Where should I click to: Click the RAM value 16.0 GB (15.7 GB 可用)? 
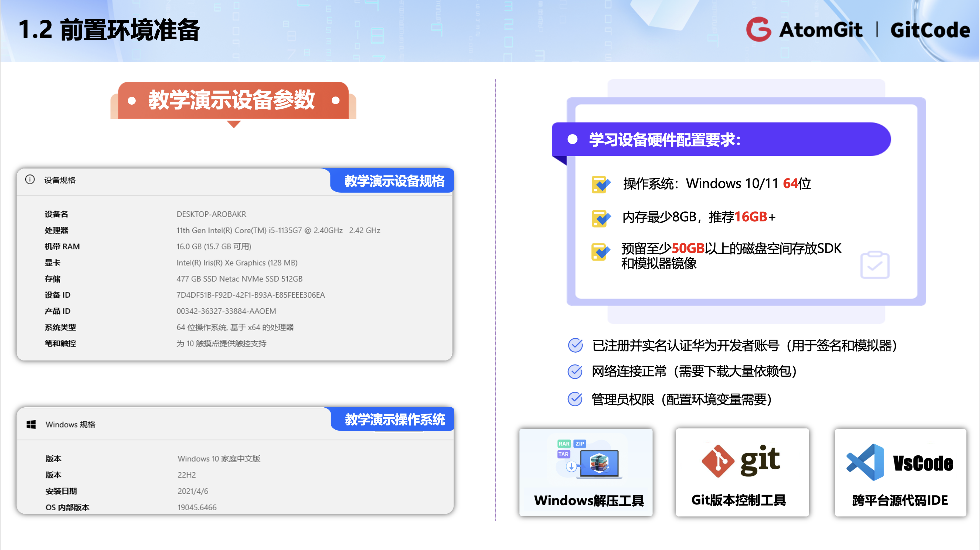point(213,246)
